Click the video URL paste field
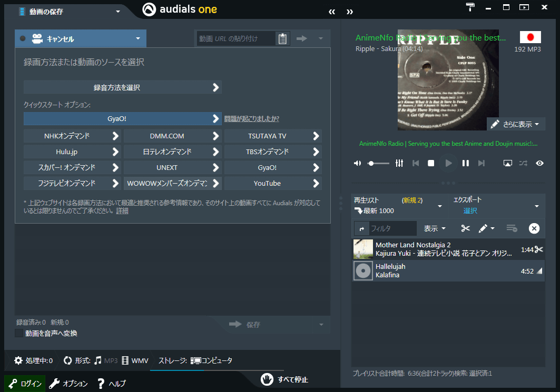The image size is (560, 392). click(x=236, y=38)
